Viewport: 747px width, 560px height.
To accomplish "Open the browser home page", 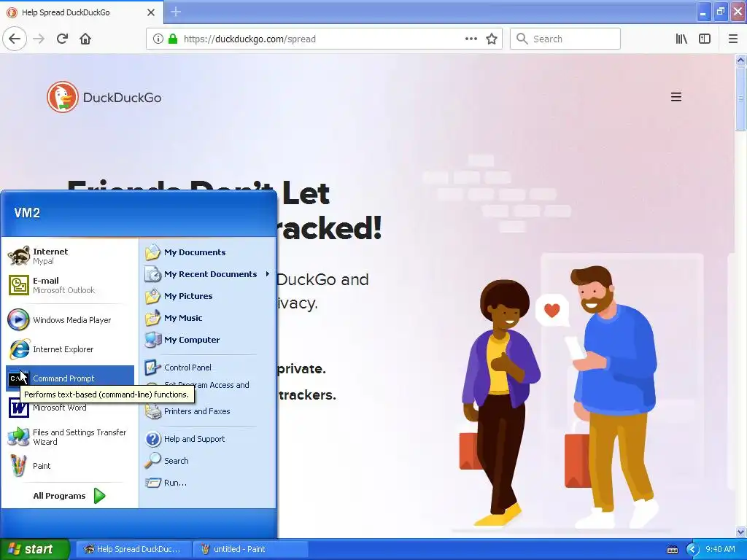I will click(x=85, y=39).
